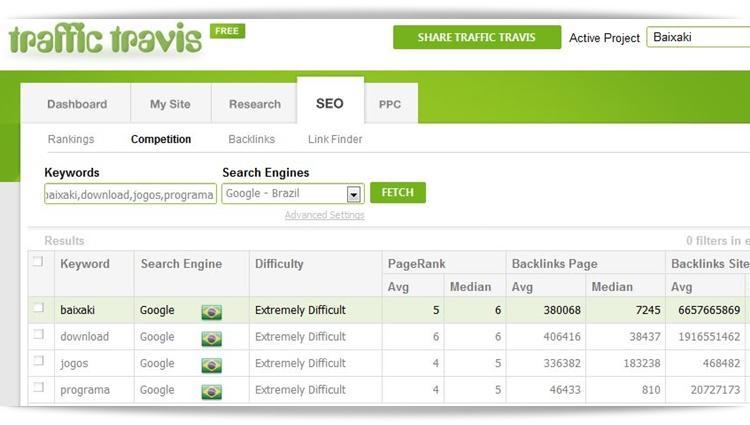750x425 pixels.
Task: Click Backlinks Page Avg value 380068
Action: 562,310
